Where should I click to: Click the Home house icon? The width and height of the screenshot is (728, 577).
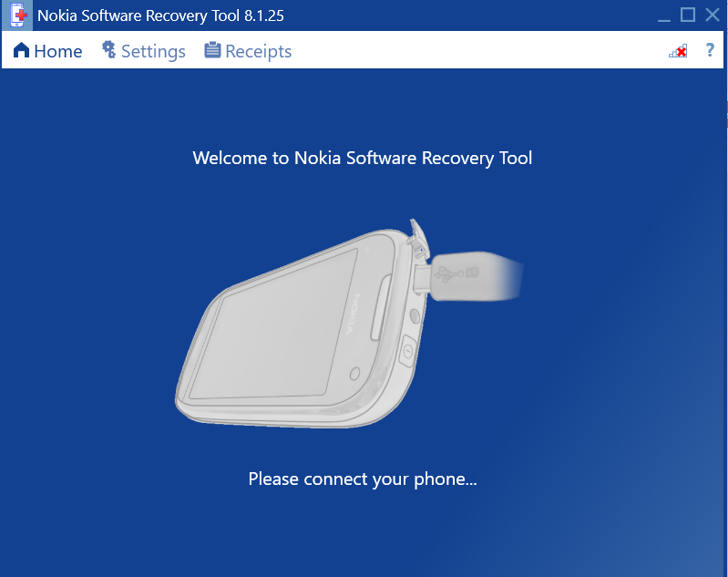(x=21, y=50)
